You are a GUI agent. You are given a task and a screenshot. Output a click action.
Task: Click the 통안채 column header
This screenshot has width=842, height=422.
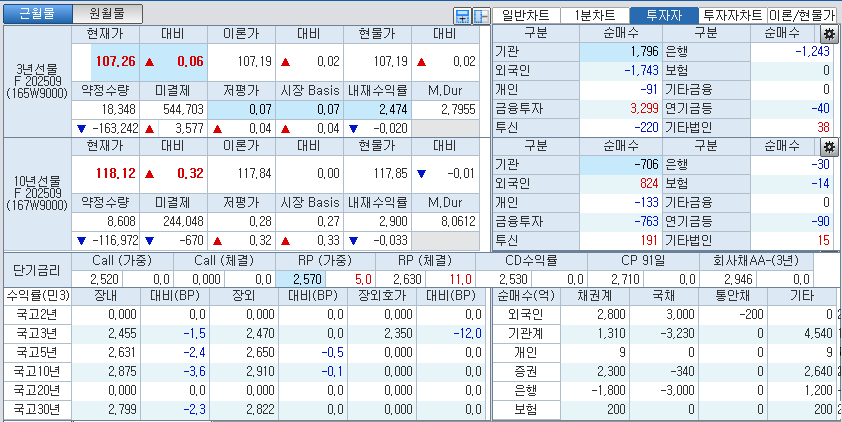pos(733,295)
